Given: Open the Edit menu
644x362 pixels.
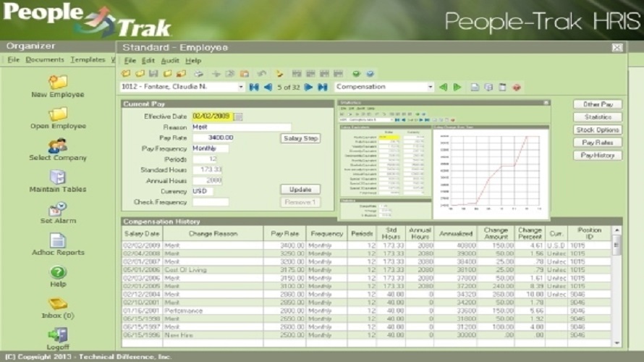Looking at the screenshot, I should (148, 61).
